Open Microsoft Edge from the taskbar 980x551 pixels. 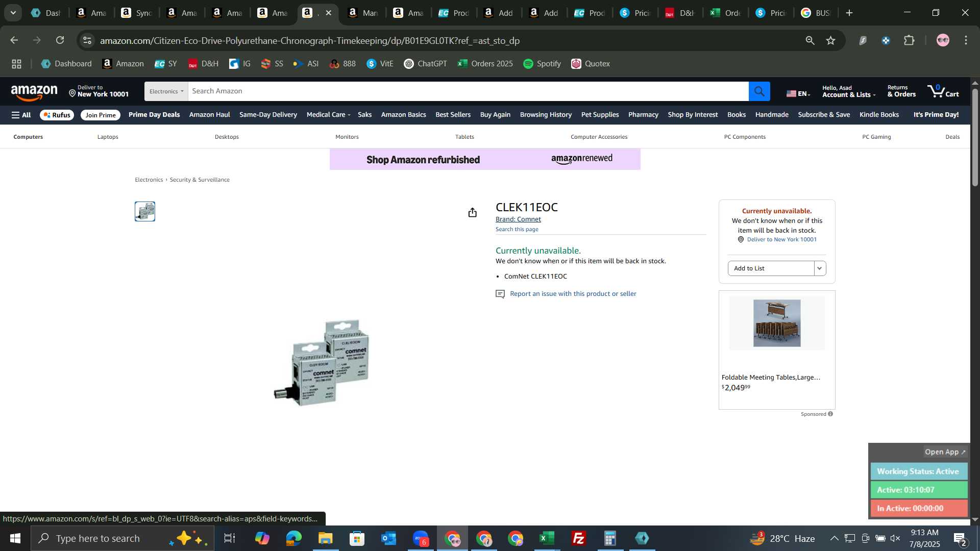point(294,538)
